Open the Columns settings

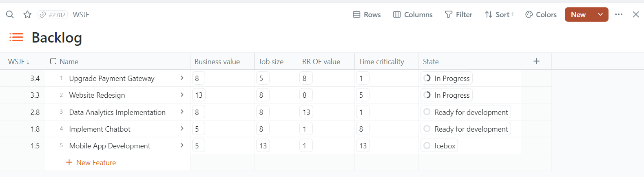pyautogui.click(x=413, y=15)
